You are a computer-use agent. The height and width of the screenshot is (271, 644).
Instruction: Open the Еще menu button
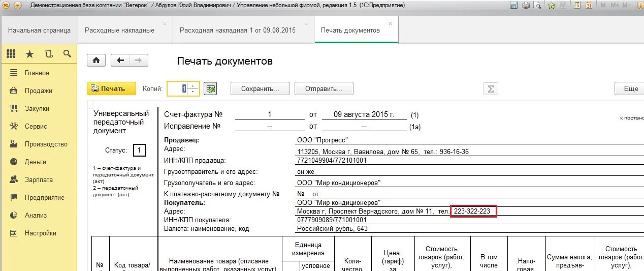(629, 88)
